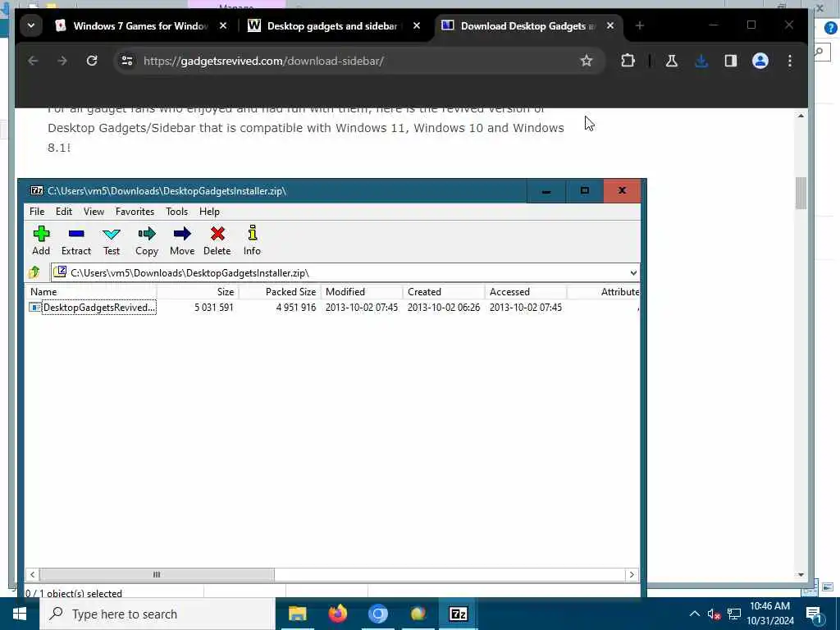Go back in Chrome history
The height and width of the screenshot is (630, 840).
tap(33, 61)
